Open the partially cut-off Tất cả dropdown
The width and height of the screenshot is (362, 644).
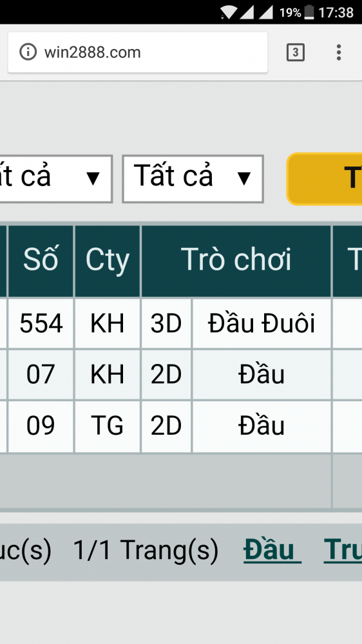tap(56, 178)
